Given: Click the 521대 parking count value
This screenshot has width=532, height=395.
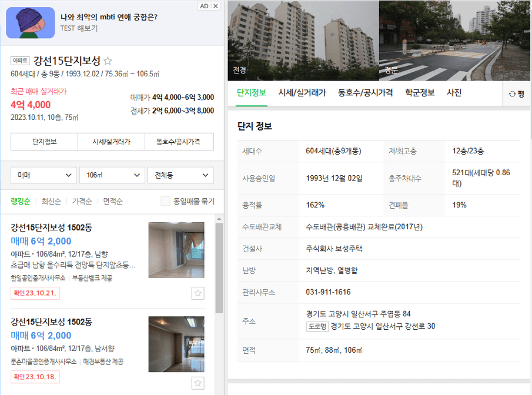Looking at the screenshot, I should pos(481,178).
